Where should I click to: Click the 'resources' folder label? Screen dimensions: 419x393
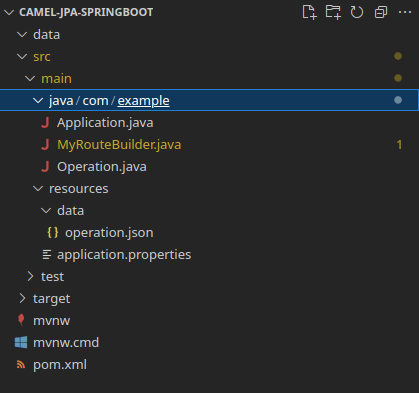point(79,189)
